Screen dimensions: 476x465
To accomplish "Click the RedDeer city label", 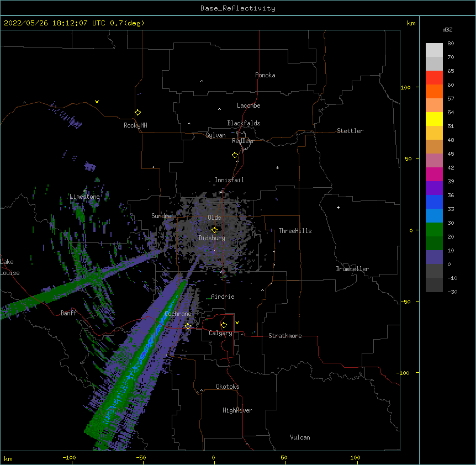I will (243, 141).
